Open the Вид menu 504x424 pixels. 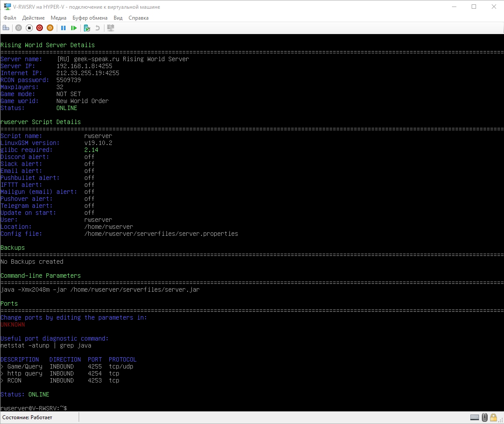[118, 18]
